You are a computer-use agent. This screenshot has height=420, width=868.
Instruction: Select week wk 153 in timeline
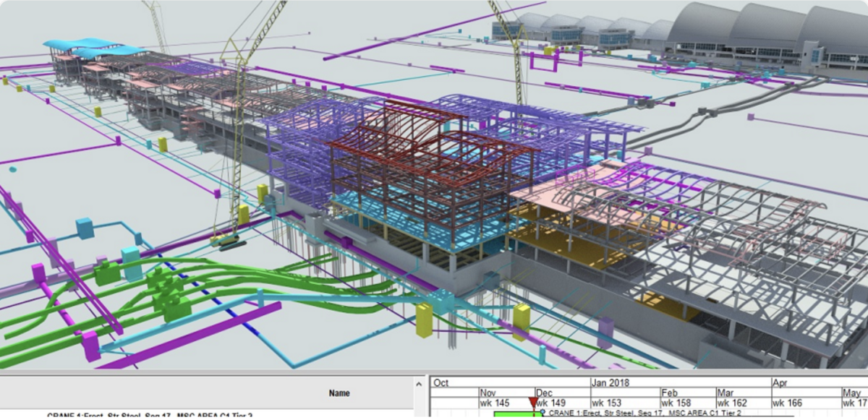click(608, 402)
